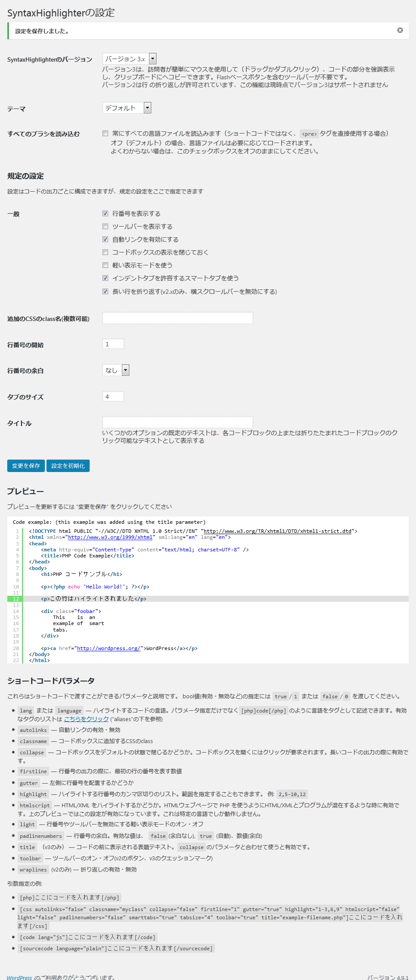Uncheck 行番号を表示する
This screenshot has height=980, width=416.
coord(105,214)
